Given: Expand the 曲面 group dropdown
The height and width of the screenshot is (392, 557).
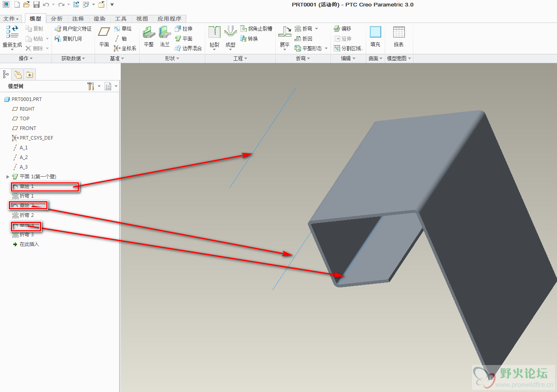Looking at the screenshot, I should [375, 58].
